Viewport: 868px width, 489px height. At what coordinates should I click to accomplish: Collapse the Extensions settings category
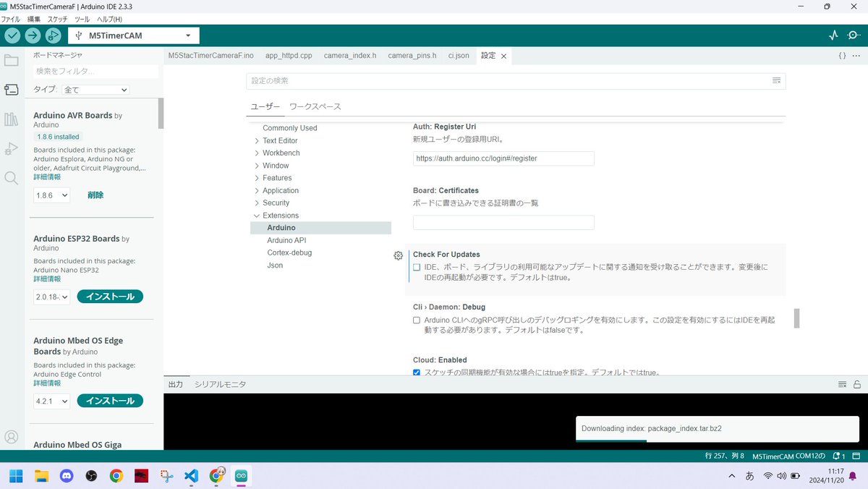[x=281, y=216]
